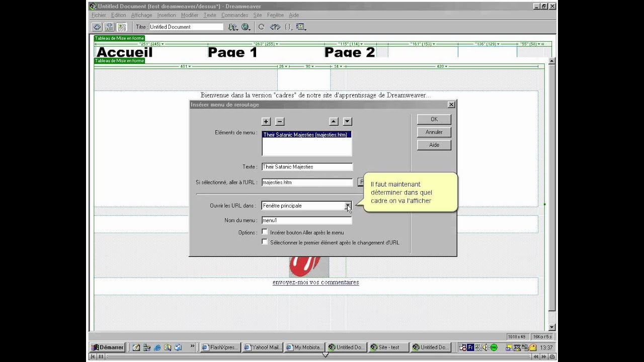Click envoyez-moi vos commentaires link

coord(315,283)
